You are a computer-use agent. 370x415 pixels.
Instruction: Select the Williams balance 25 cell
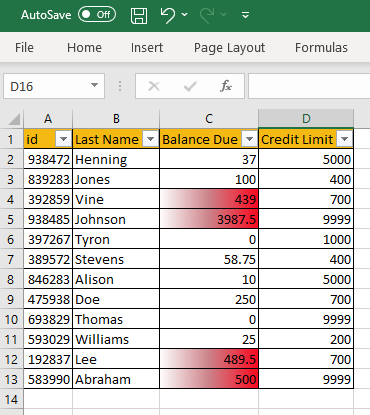click(x=209, y=339)
